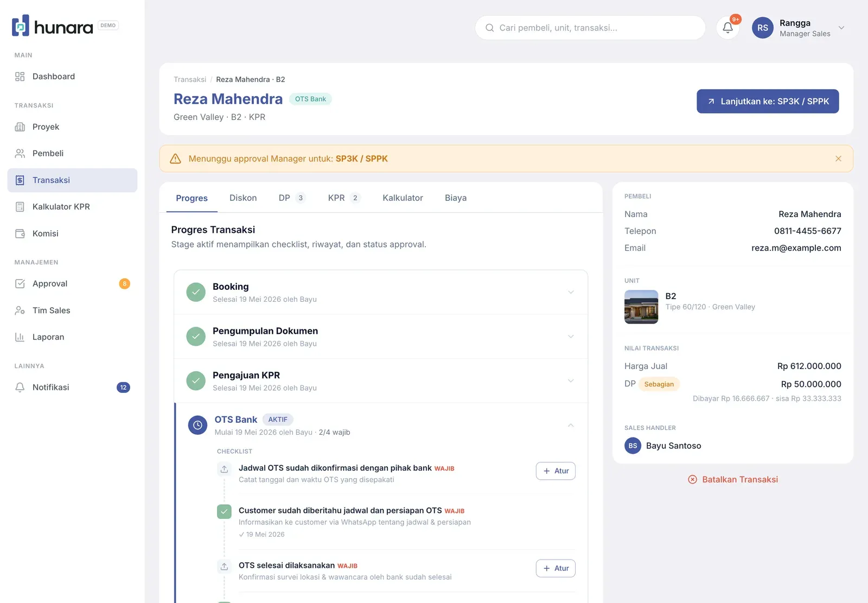Click Atur for Jadwal OTS dikonfirmasi
Image resolution: width=868 pixels, height=603 pixels.
coord(556,471)
